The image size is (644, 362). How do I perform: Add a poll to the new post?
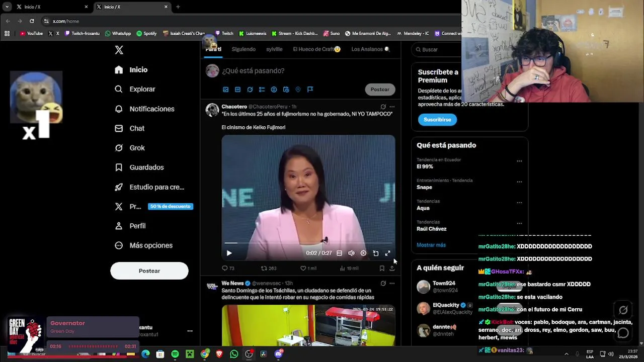point(262,89)
